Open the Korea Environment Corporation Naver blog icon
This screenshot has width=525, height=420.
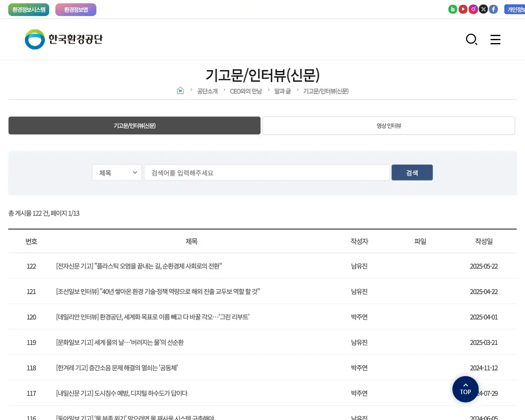click(x=452, y=9)
